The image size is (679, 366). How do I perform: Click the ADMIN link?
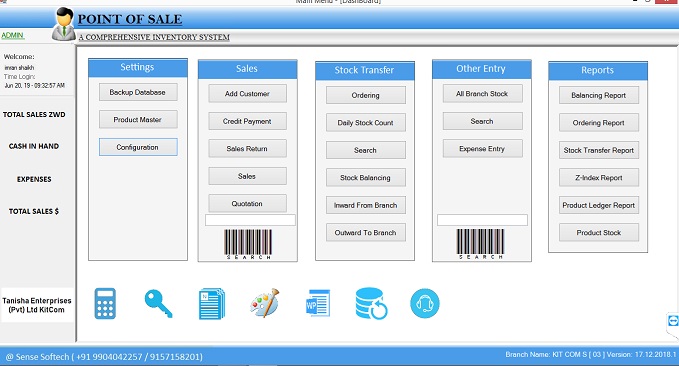click(x=13, y=36)
